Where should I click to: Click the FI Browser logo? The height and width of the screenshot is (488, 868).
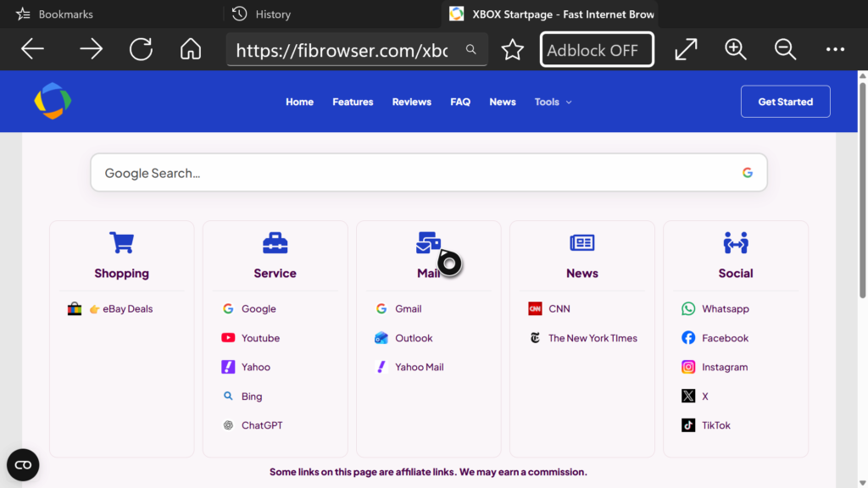click(53, 102)
